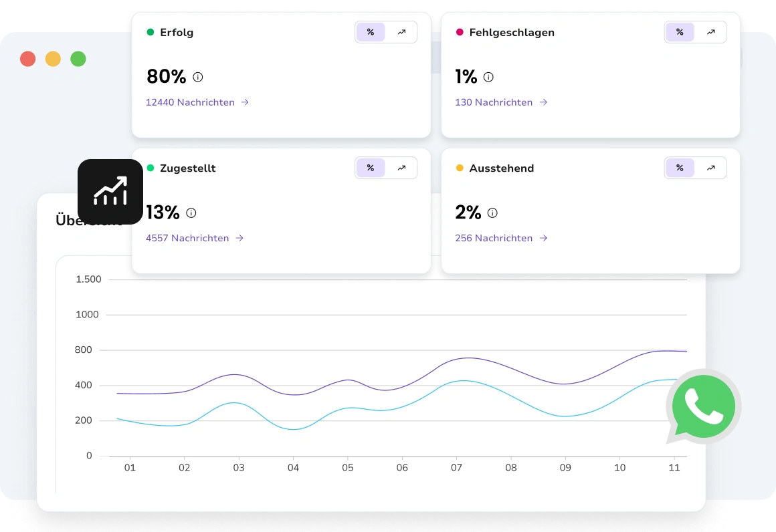Enable percentage display on the Zugestellt card
Screen dimensions: 776x532
point(371,168)
